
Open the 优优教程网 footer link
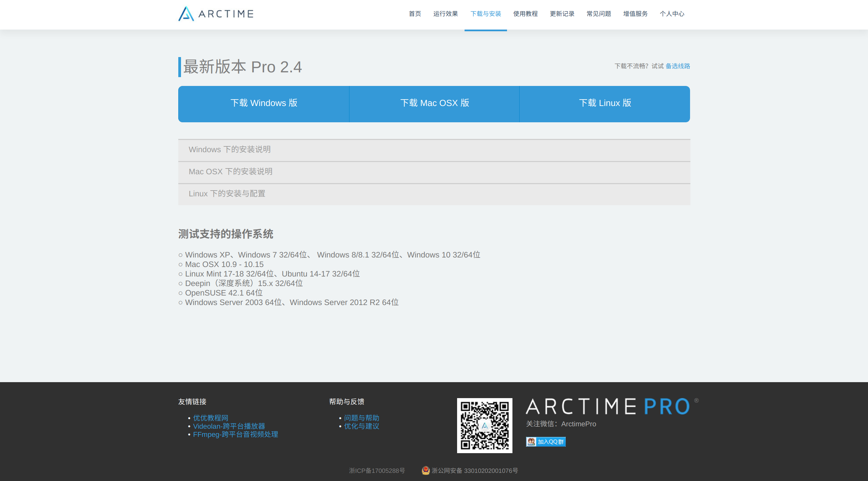pyautogui.click(x=211, y=418)
